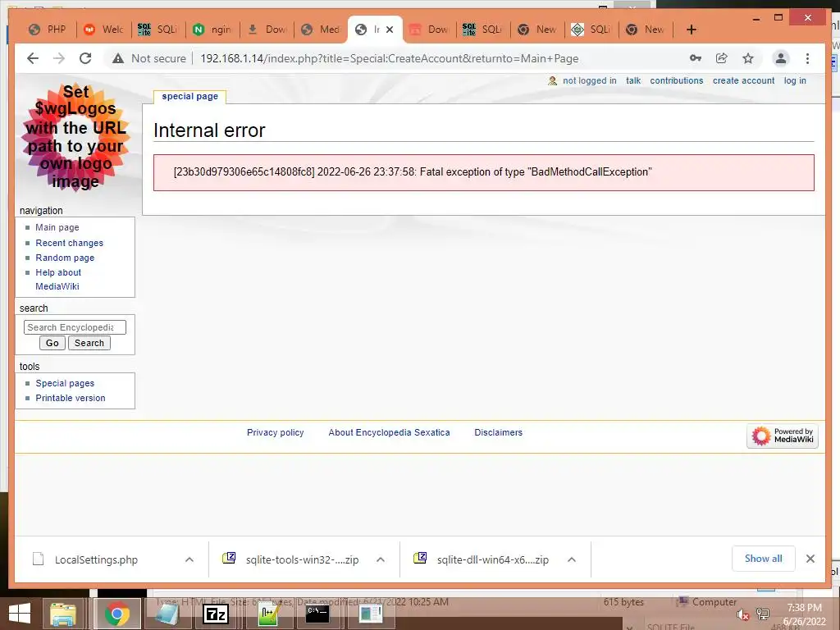
Task: Open Chrome profile avatar menu
Action: point(781,58)
